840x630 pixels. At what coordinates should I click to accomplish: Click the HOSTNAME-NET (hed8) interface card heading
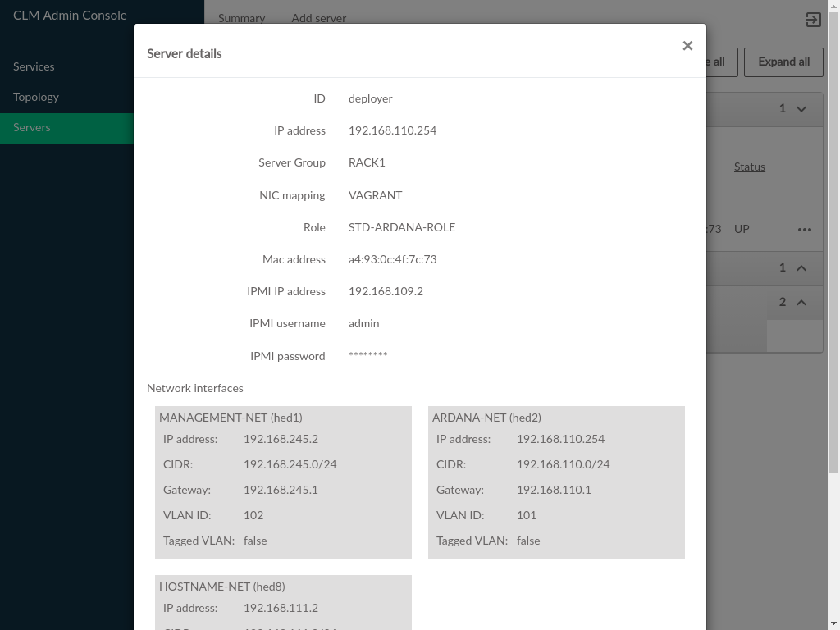pos(221,587)
